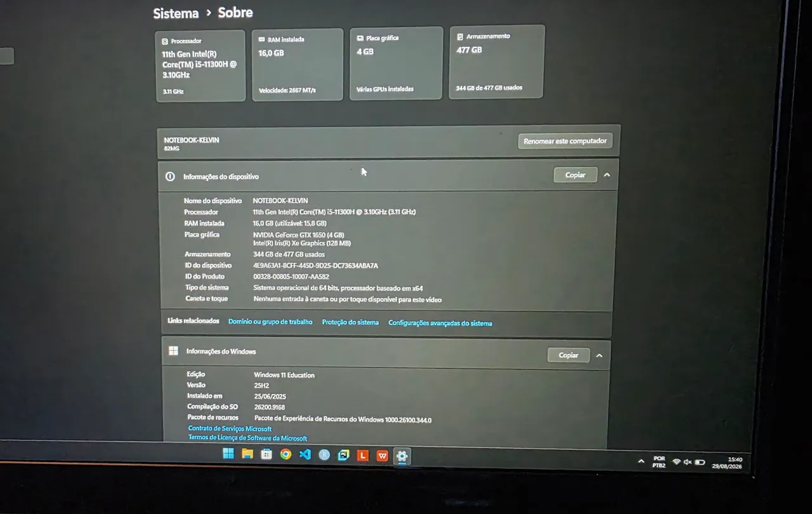Collapse the Informações do dispositivo section
Screen dimensions: 812x514
[607, 175]
